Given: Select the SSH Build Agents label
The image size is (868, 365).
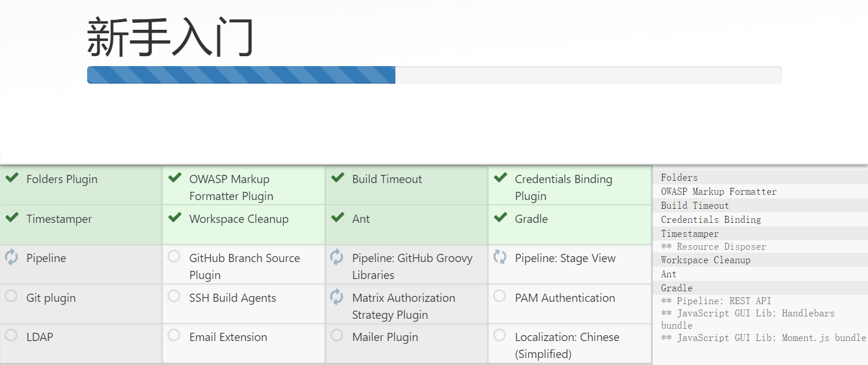Looking at the screenshot, I should click(232, 298).
